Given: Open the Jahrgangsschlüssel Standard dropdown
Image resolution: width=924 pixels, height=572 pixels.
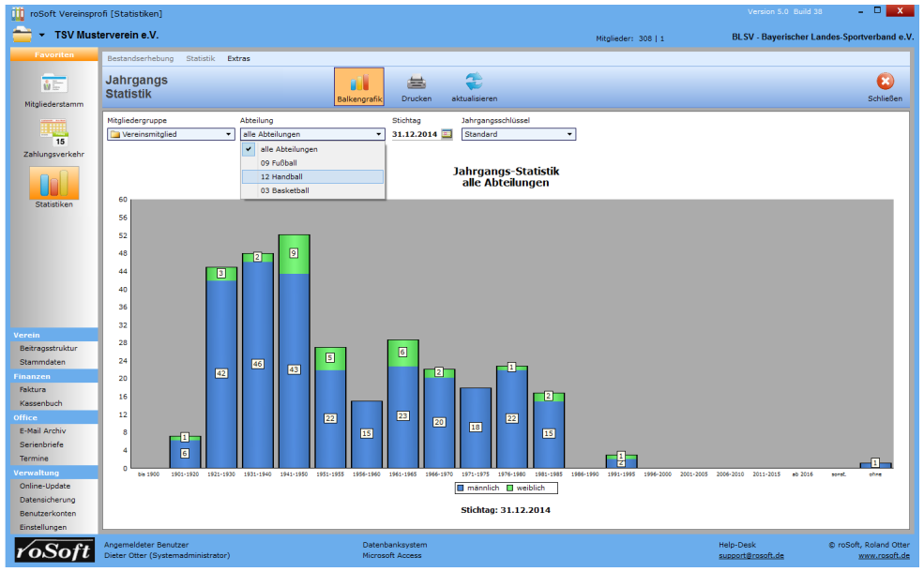Looking at the screenshot, I should pyautogui.click(x=568, y=134).
